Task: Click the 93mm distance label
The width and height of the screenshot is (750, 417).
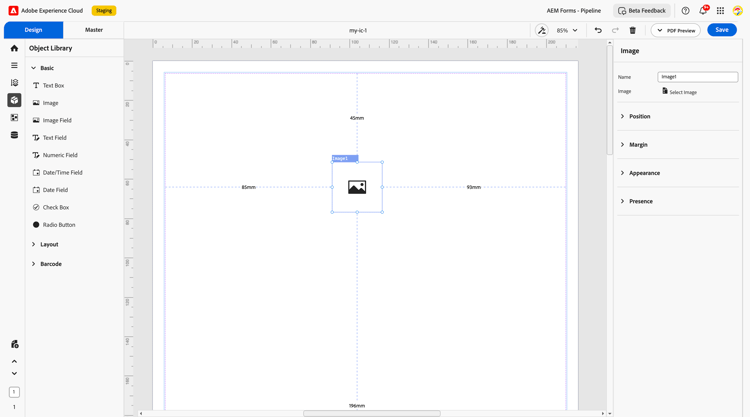Action: click(x=474, y=187)
